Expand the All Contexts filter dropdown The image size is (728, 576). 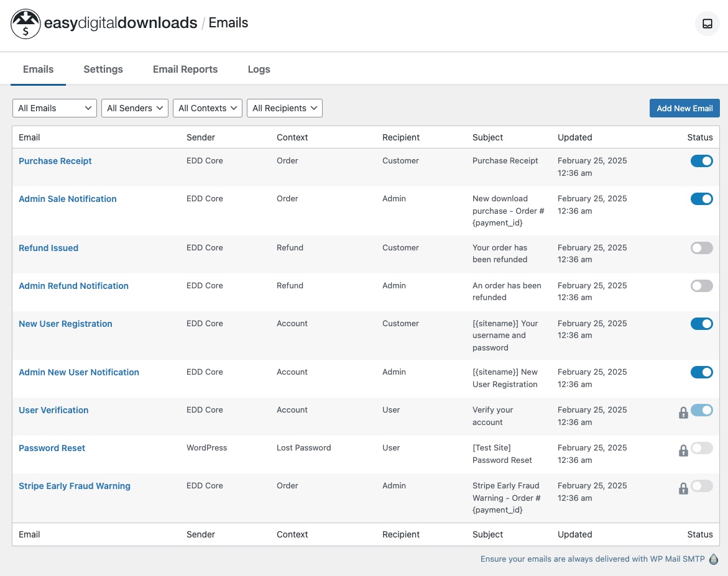click(208, 108)
